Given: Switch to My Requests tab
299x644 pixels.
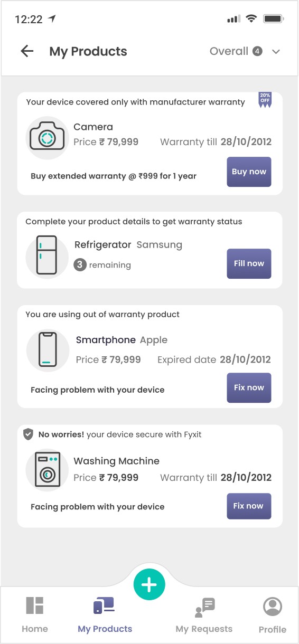Looking at the screenshot, I should pos(204,615).
